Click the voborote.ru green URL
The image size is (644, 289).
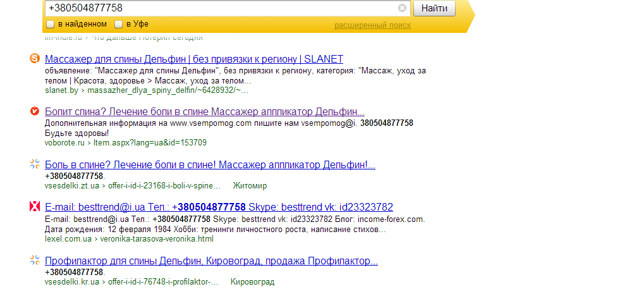(126, 143)
